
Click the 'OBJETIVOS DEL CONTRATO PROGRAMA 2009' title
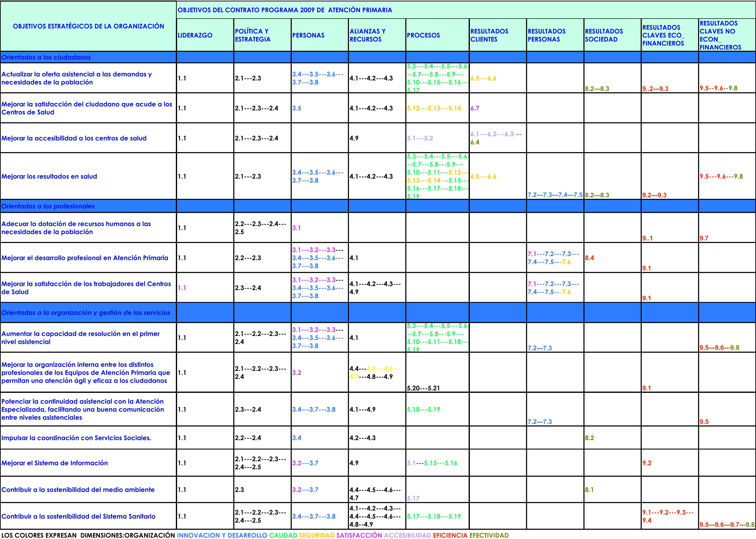(285, 10)
